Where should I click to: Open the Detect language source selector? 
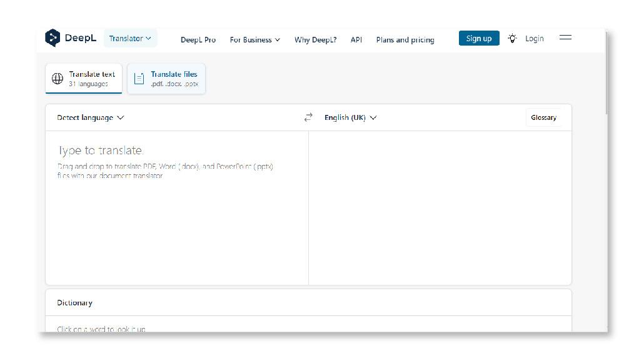(91, 117)
